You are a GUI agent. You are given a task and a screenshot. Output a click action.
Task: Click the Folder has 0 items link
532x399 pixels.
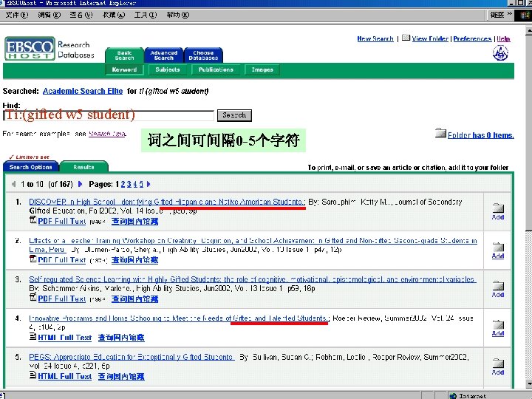click(x=480, y=135)
